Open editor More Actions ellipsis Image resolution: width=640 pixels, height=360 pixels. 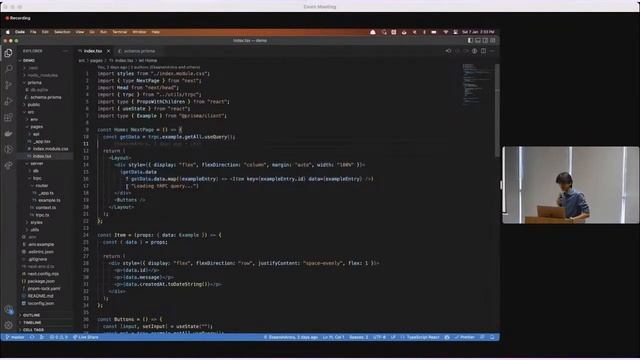(x=492, y=51)
